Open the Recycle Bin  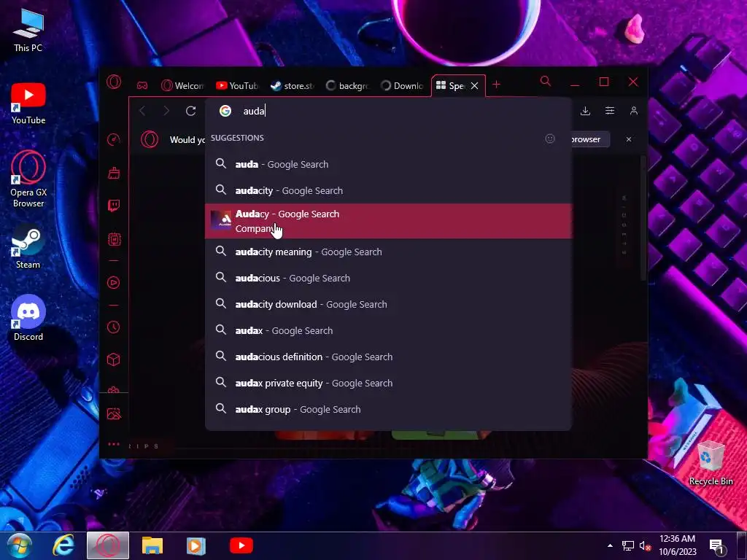coord(711,463)
